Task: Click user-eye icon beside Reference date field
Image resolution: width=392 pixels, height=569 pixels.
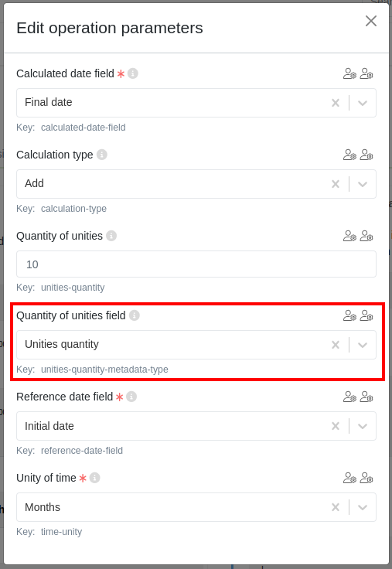Action: [350, 397]
